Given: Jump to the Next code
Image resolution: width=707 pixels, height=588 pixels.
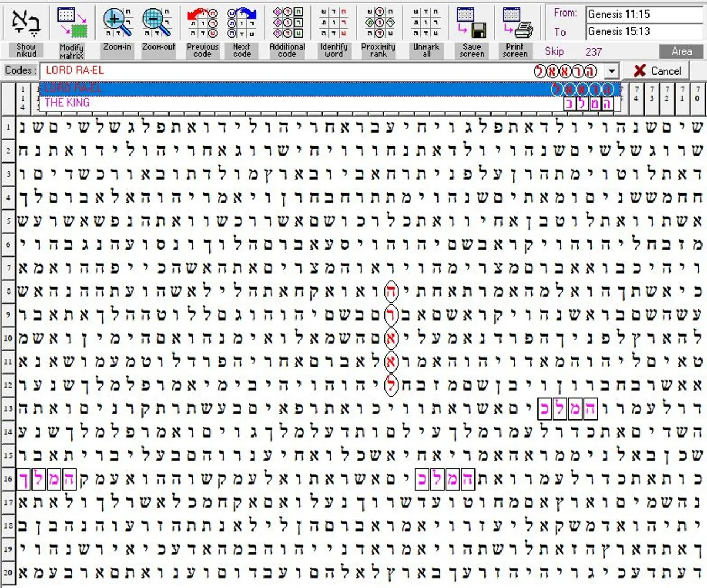Looking at the screenshot, I should pos(241,24).
